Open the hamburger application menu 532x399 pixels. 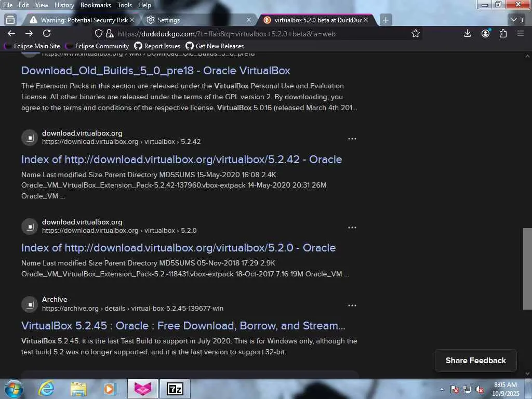point(521,33)
